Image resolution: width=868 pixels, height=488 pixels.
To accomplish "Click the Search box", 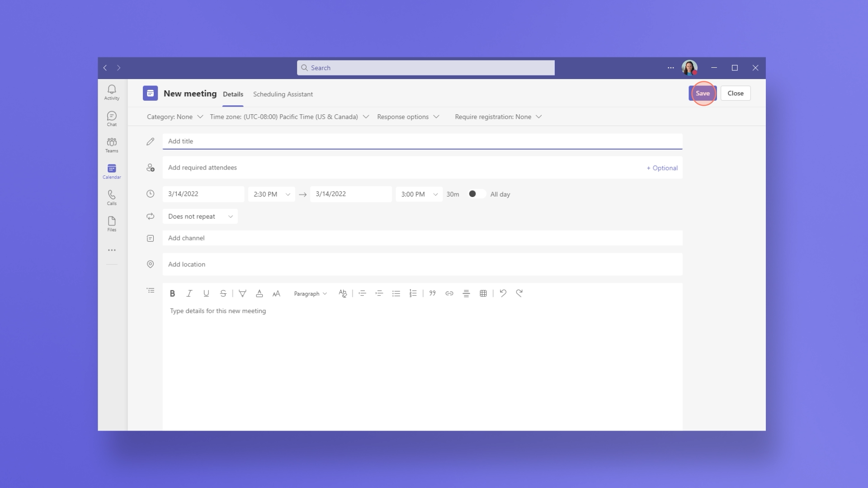I will (x=425, y=68).
